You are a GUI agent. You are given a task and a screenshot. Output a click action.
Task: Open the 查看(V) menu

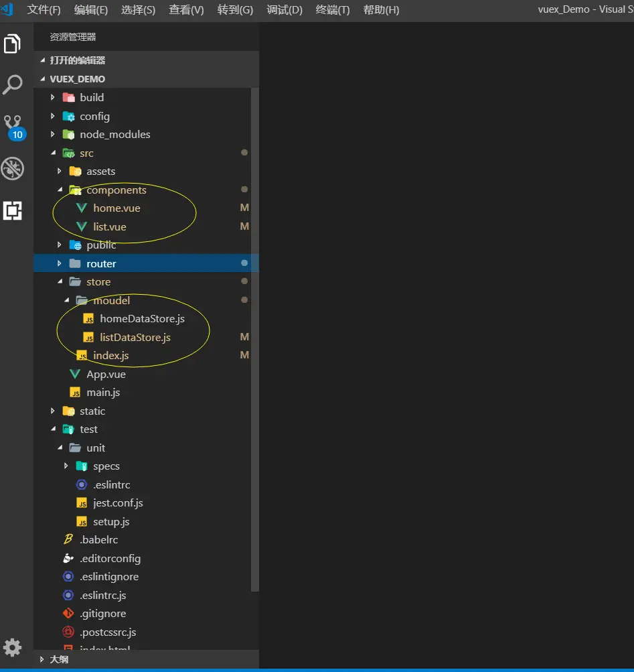(x=186, y=10)
